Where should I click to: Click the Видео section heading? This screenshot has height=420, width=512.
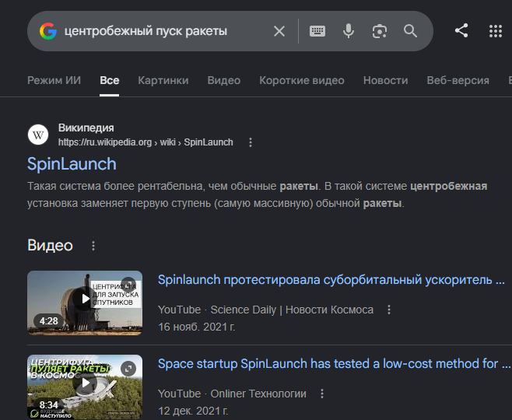pyautogui.click(x=50, y=246)
